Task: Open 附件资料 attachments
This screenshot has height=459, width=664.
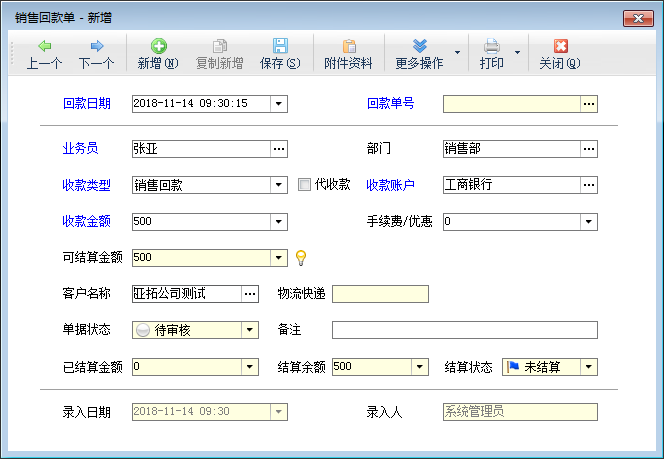Action: (348, 46)
